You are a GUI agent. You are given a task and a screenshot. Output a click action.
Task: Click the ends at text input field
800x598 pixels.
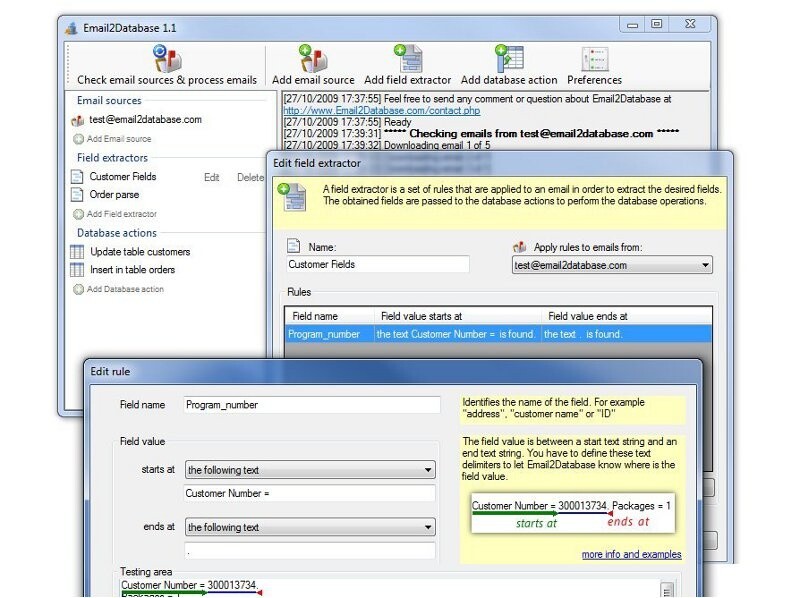309,550
